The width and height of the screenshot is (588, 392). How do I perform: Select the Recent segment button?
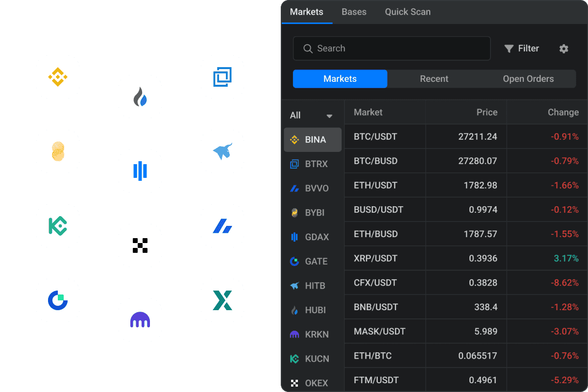pyautogui.click(x=434, y=79)
